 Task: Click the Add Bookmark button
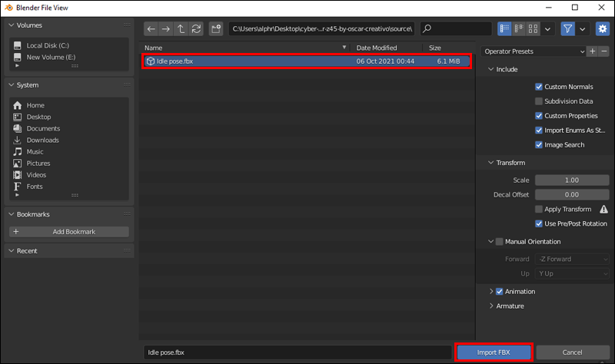69,232
